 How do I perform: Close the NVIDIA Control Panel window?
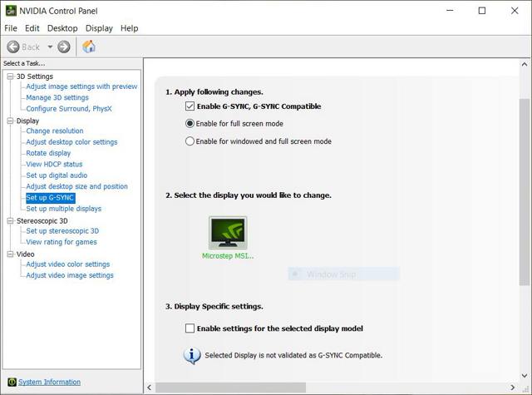tap(515, 11)
